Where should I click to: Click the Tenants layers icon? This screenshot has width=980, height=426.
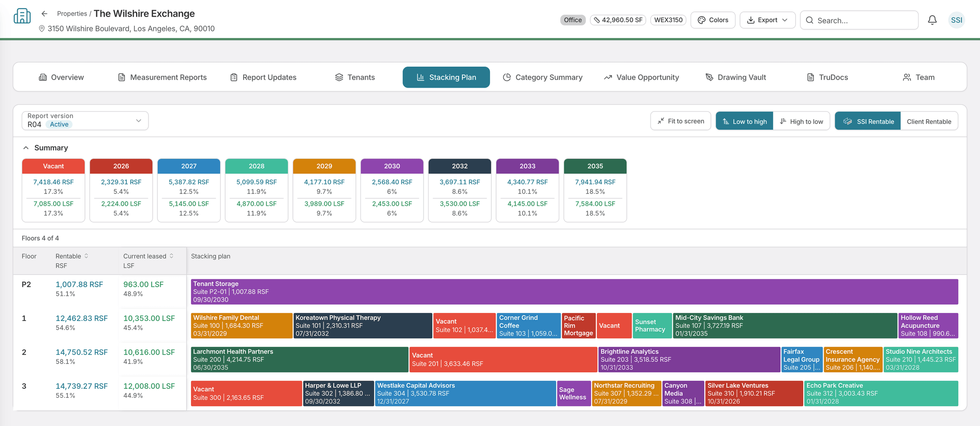coord(339,77)
